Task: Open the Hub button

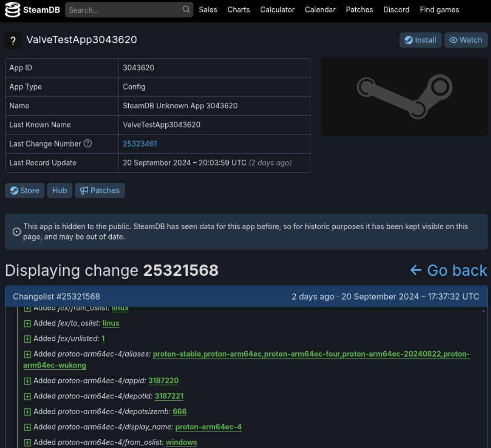Action: [60, 191]
